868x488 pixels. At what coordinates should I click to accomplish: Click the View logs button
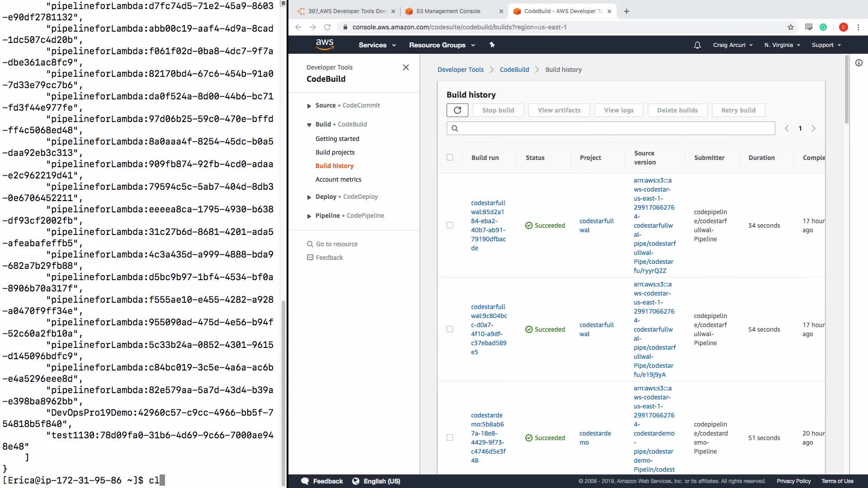(618, 110)
